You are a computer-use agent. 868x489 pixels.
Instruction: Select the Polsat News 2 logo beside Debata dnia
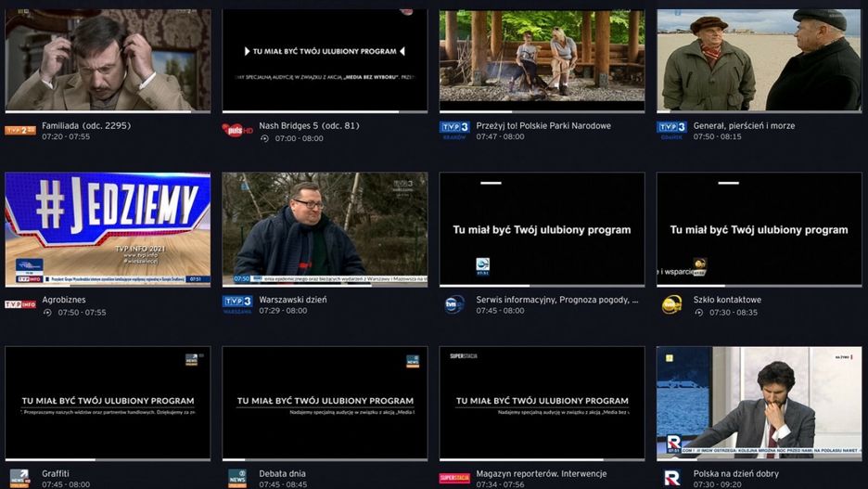coord(237,478)
